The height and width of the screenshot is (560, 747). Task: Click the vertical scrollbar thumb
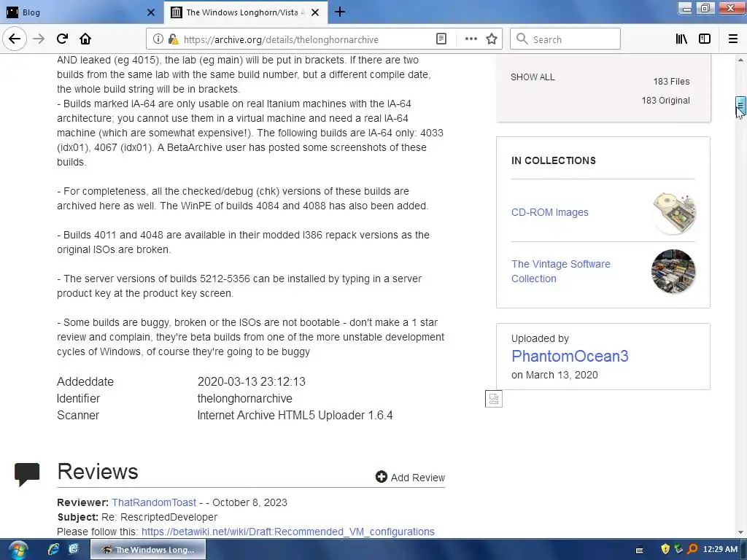coord(740,106)
